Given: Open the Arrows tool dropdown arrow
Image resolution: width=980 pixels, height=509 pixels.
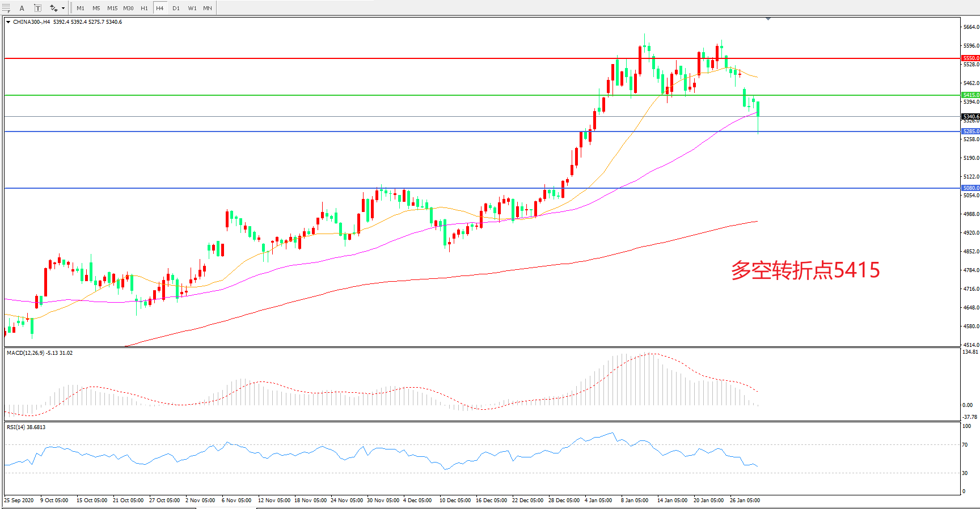Looking at the screenshot, I should click(x=63, y=8).
